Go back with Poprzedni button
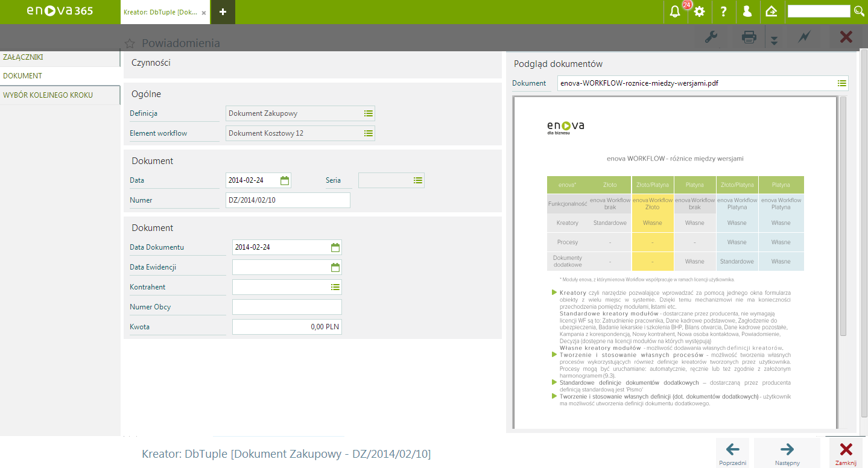 click(733, 453)
